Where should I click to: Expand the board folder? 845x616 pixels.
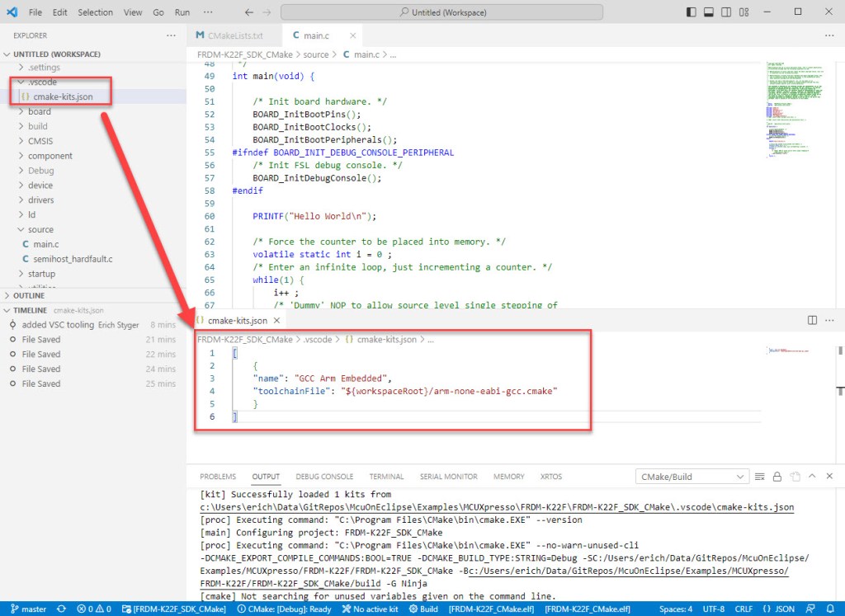40,111
